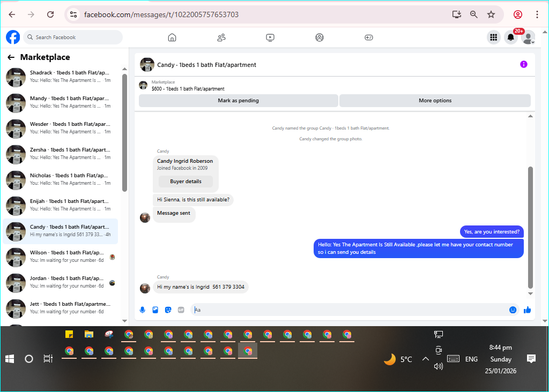Click the Mark as pending button

tap(239, 101)
